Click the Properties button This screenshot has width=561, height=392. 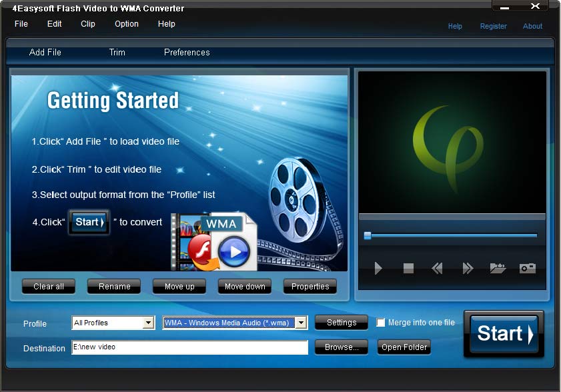click(310, 287)
